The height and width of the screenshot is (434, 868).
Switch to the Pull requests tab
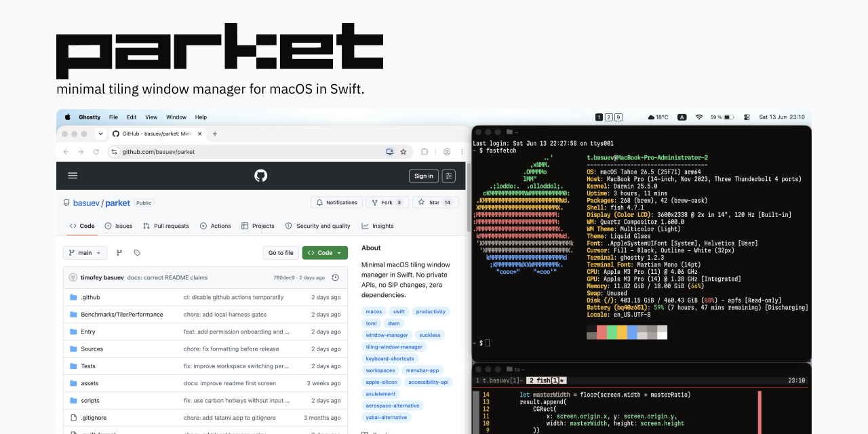[166, 226]
